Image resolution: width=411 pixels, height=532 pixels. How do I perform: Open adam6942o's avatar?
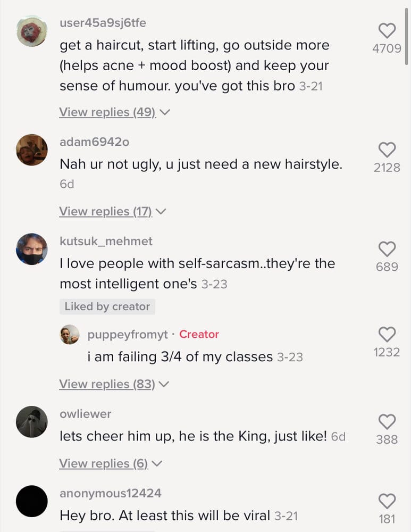32,150
